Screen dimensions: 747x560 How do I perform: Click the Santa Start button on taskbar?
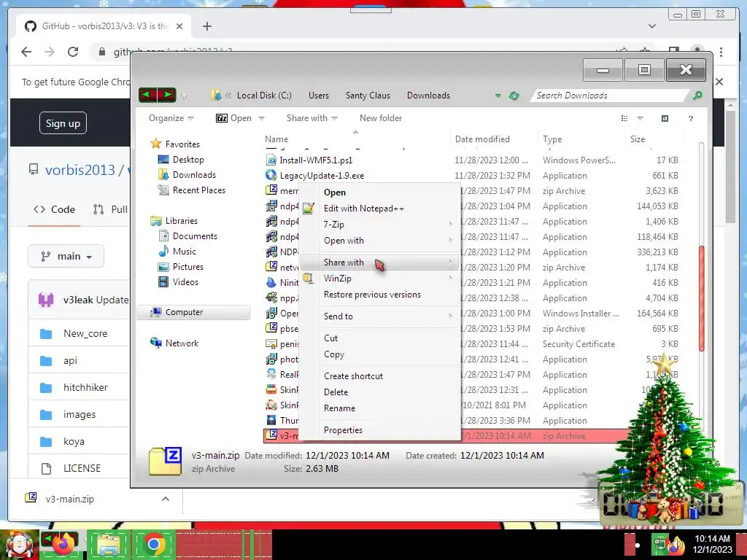(19, 545)
